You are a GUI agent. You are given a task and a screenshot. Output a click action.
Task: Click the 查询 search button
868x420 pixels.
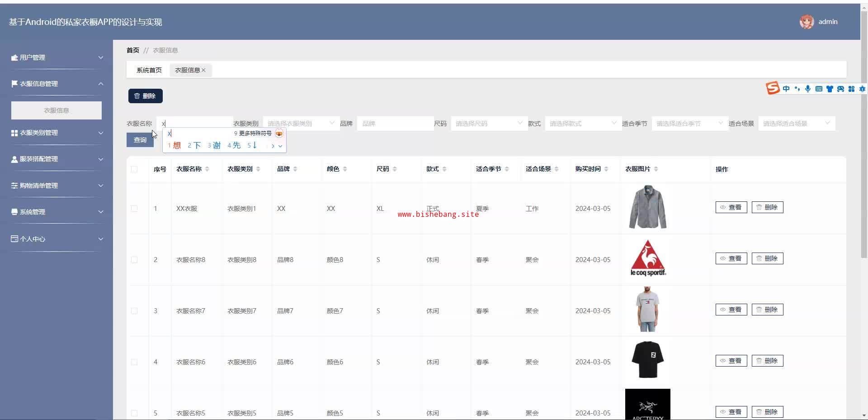tap(140, 140)
